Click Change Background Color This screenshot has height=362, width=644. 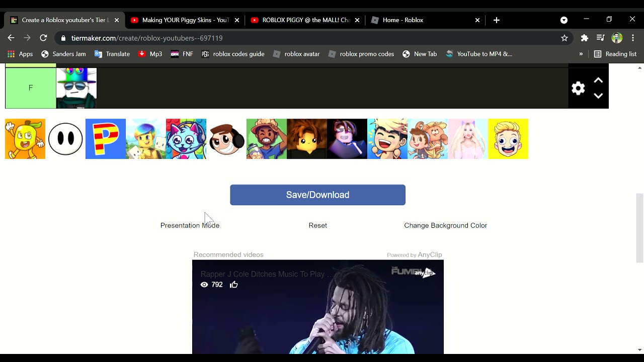445,225
